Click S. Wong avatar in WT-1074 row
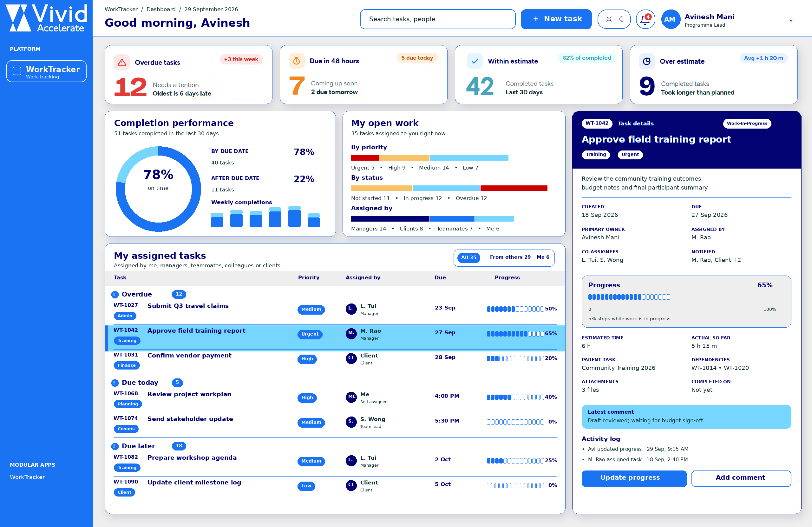Image resolution: width=812 pixels, height=527 pixels. [x=351, y=422]
